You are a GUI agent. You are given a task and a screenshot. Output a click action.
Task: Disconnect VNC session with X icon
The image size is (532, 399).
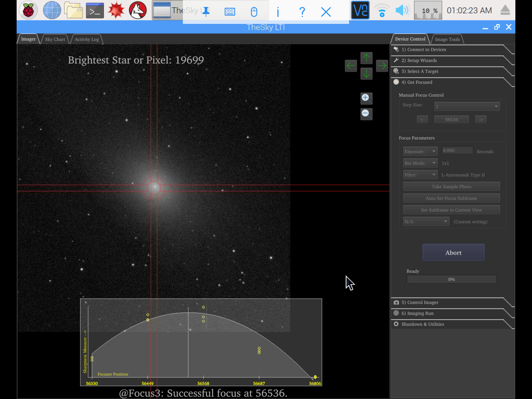[x=326, y=12]
